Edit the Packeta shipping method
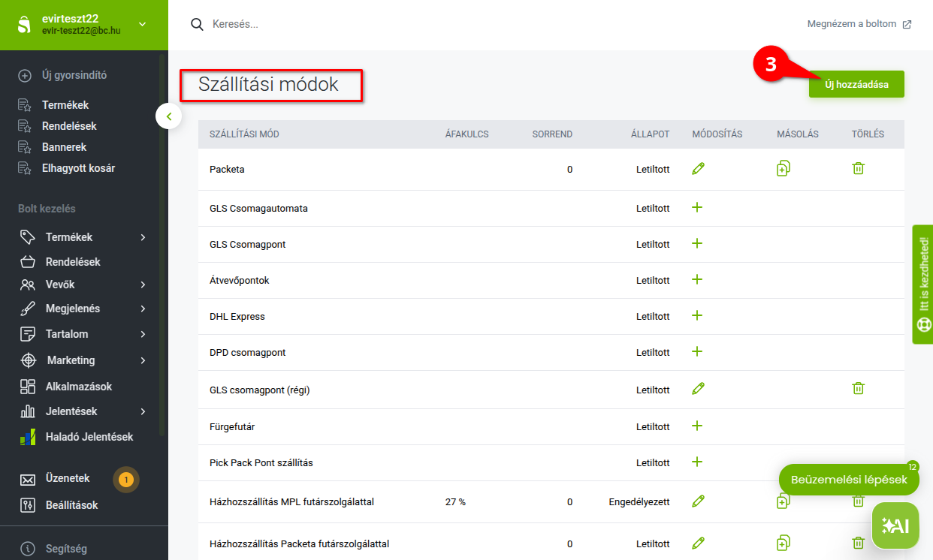 698,169
